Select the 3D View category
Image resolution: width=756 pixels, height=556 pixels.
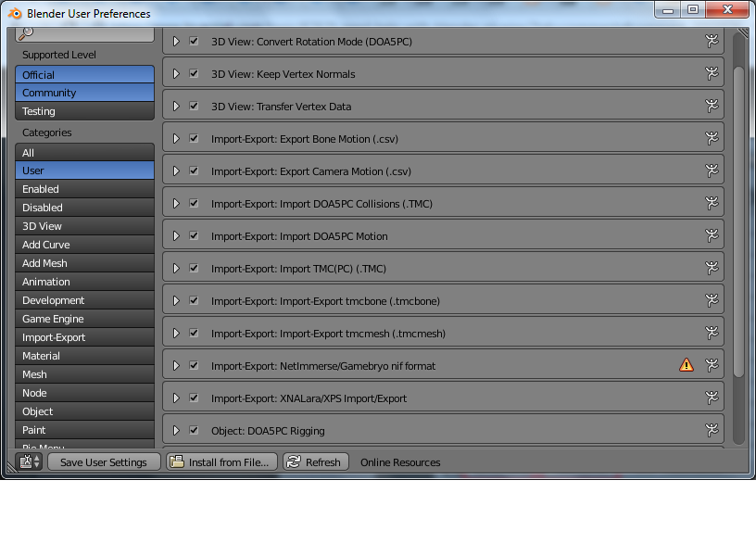pos(85,226)
